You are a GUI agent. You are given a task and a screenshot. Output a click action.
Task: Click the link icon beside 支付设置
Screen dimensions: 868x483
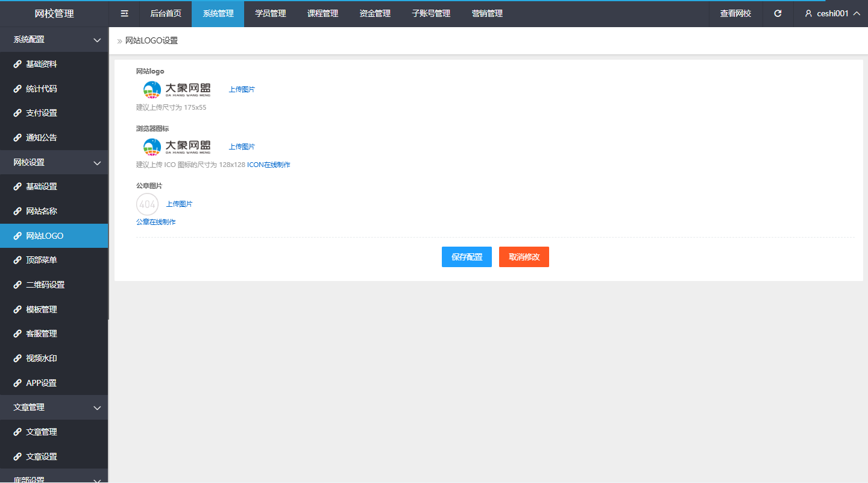coord(17,113)
